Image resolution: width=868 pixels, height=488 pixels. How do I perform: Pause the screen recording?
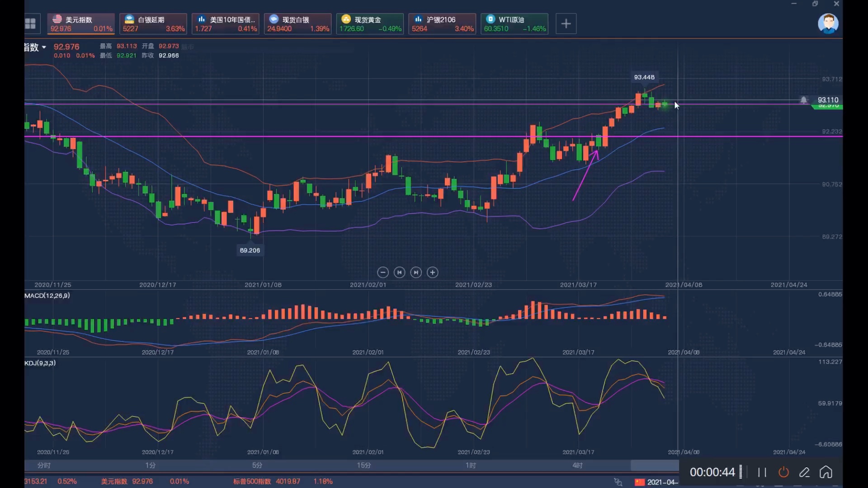(762, 472)
